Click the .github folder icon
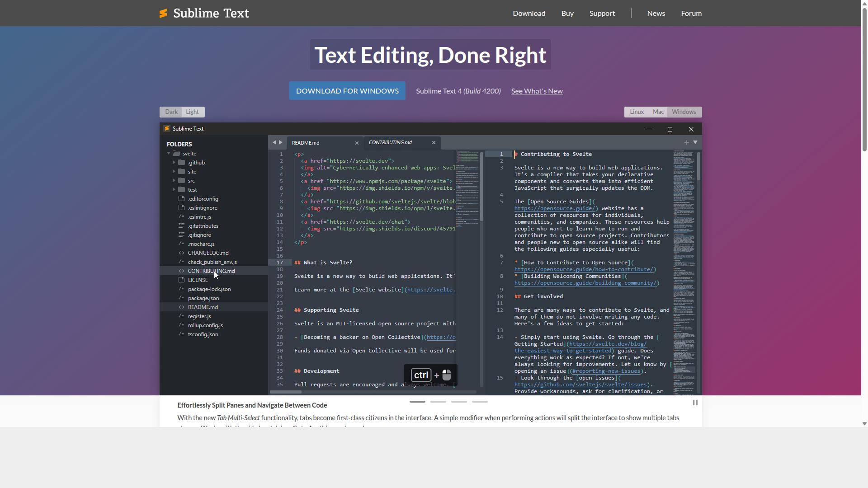868x488 pixels. pyautogui.click(x=182, y=163)
